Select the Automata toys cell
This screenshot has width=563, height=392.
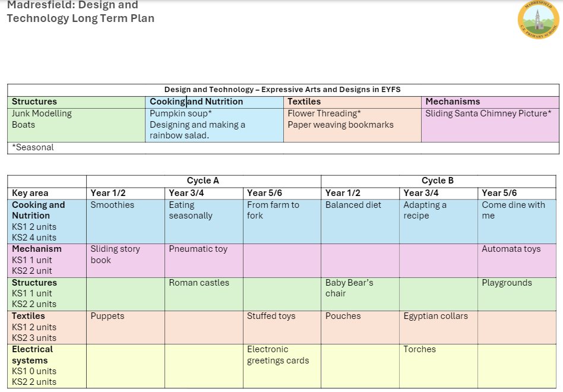pos(511,249)
